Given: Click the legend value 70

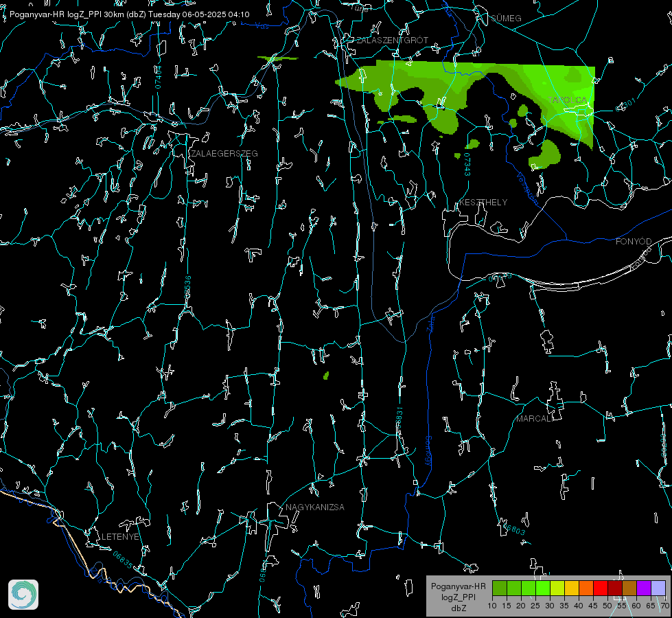Looking at the screenshot, I should pos(665,606).
